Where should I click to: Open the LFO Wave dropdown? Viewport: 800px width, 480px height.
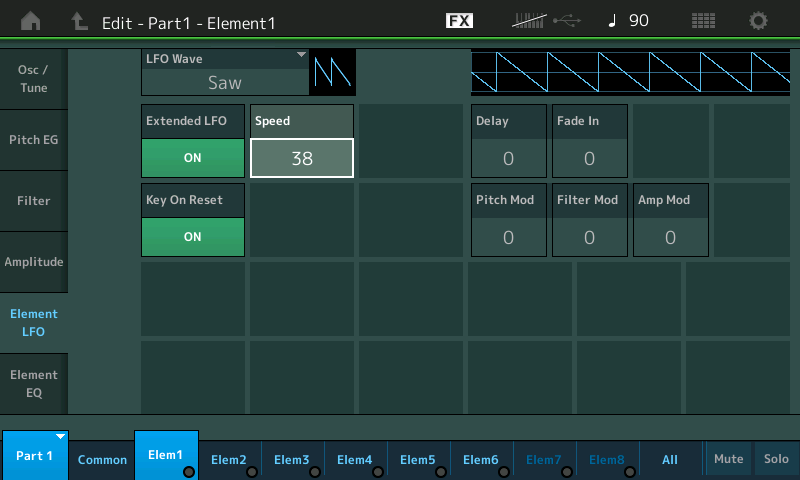coord(224,72)
